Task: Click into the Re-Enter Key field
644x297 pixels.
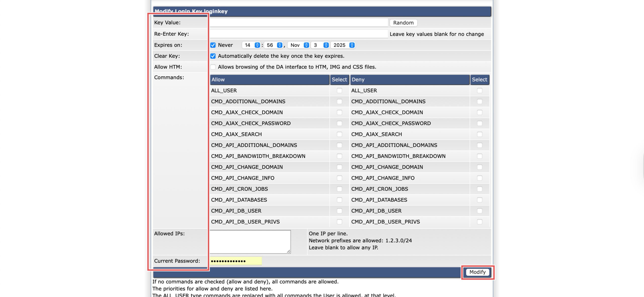Action: [298, 34]
